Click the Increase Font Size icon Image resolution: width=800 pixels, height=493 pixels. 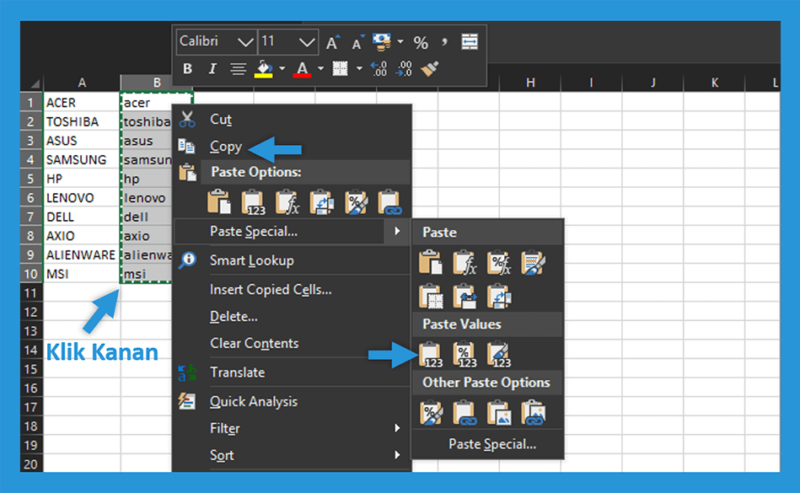(x=333, y=42)
